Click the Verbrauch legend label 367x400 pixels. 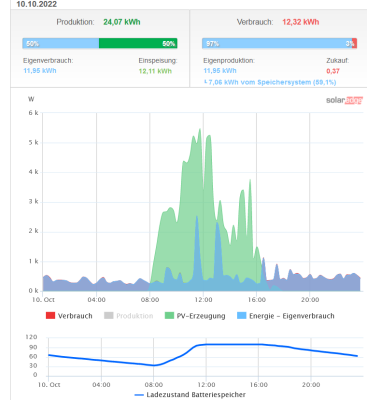tap(75, 316)
